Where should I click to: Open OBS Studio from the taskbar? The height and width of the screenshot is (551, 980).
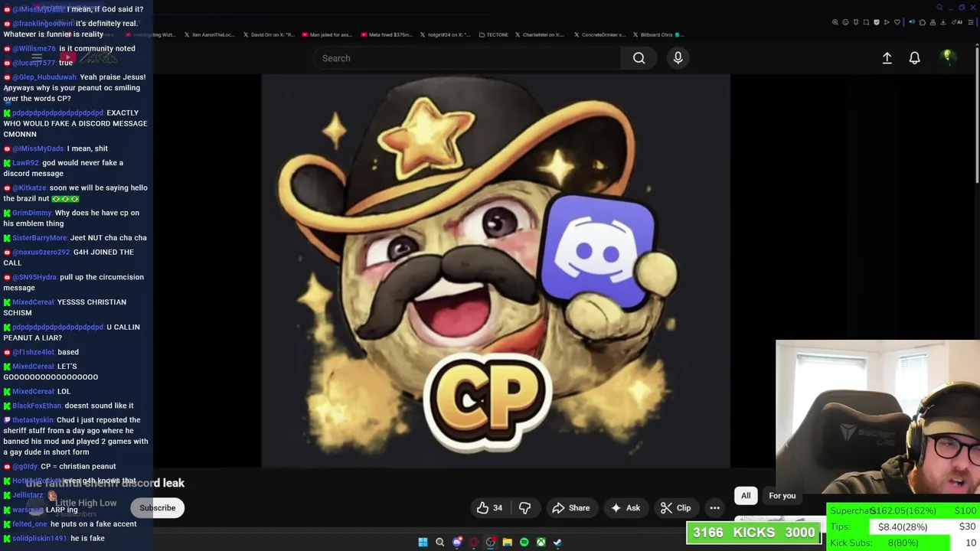point(491,543)
